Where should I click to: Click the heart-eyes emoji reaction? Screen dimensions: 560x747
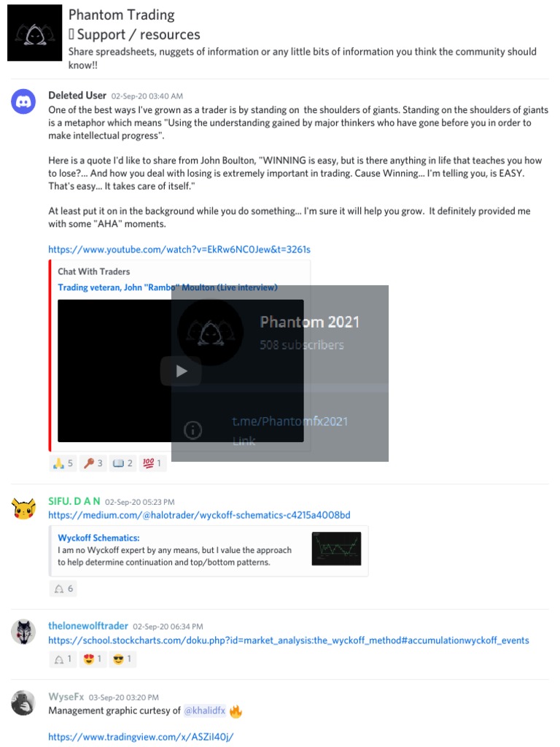tap(93, 659)
